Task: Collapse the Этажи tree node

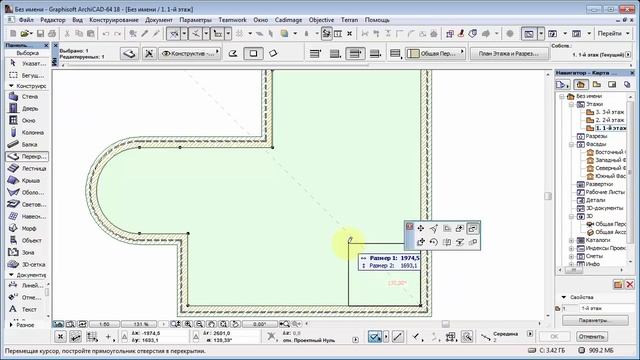Action: coord(571,104)
